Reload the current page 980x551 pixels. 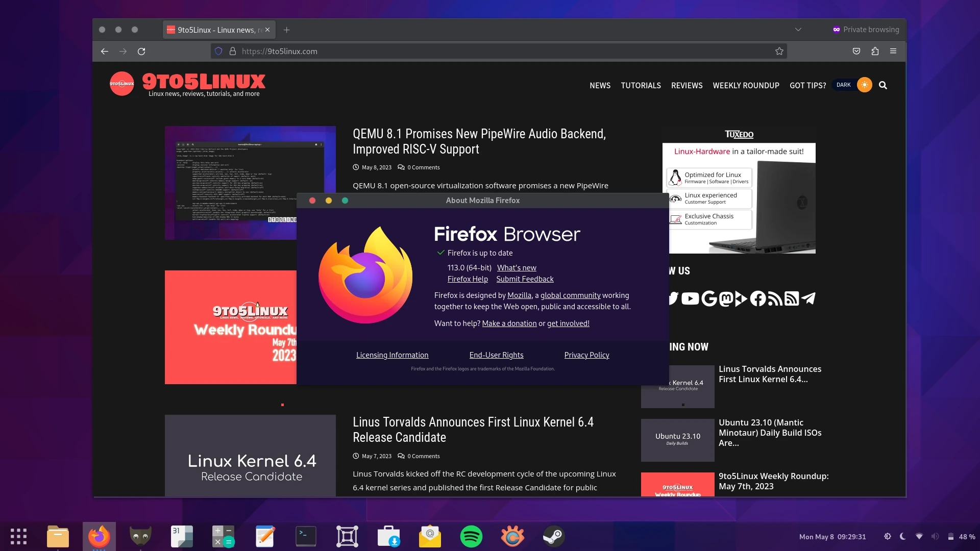141,51
